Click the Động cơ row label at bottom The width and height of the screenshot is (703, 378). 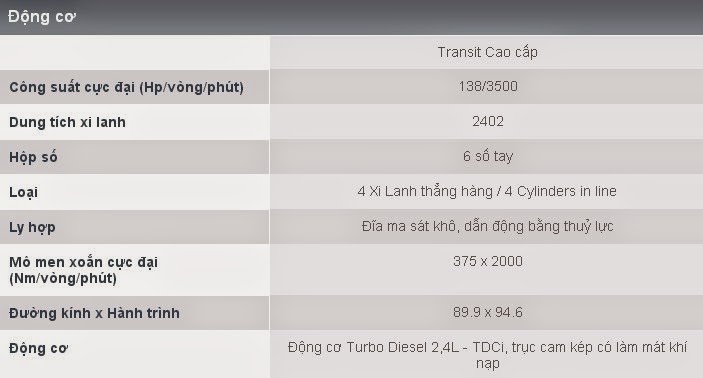coord(39,348)
